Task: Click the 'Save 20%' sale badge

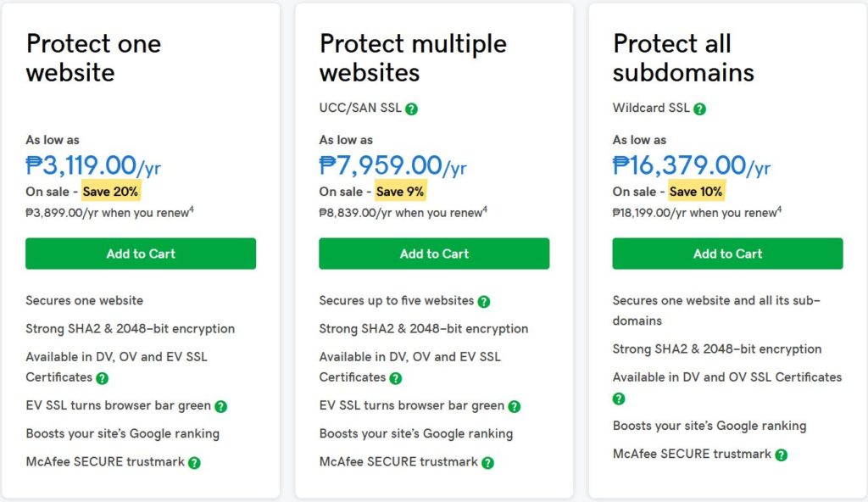Action: pyautogui.click(x=111, y=192)
